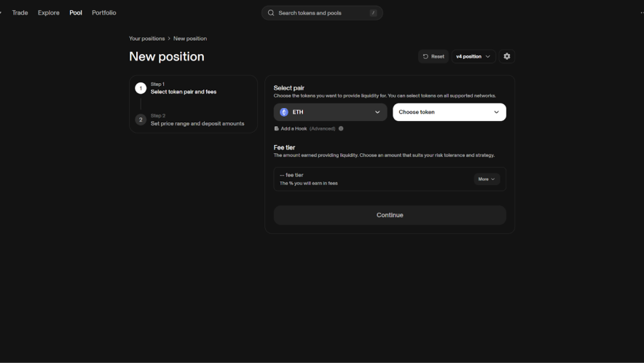The image size is (644, 363).
Task: Click the slash shortcut key badge
Action: pos(373,13)
